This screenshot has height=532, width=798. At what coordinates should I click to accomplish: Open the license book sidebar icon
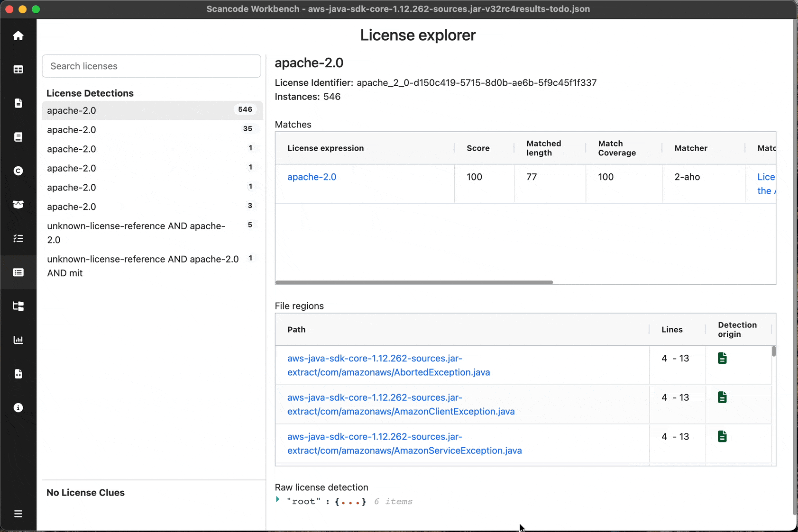tap(18, 137)
